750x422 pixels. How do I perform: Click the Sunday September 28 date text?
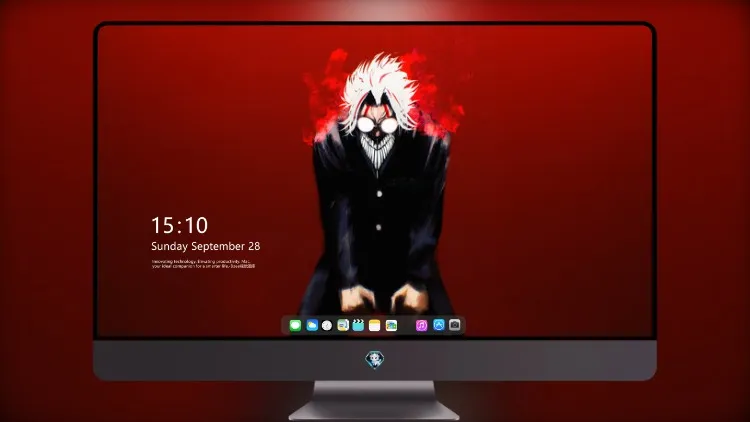(206, 246)
